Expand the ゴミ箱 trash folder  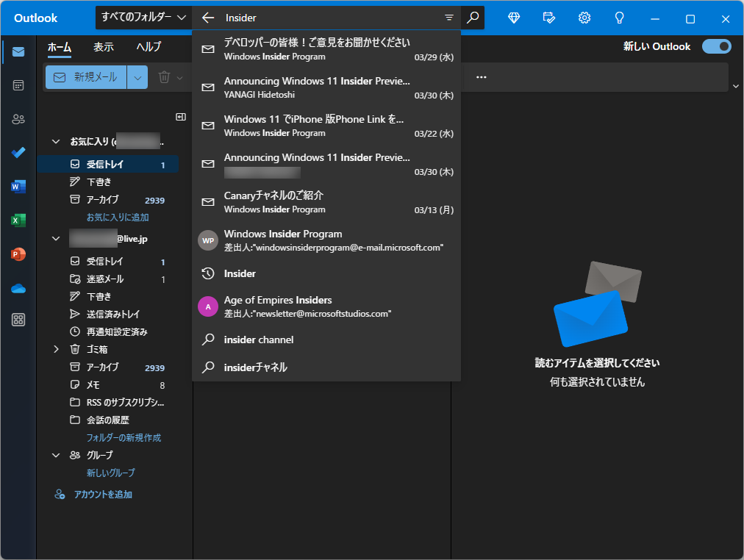56,349
